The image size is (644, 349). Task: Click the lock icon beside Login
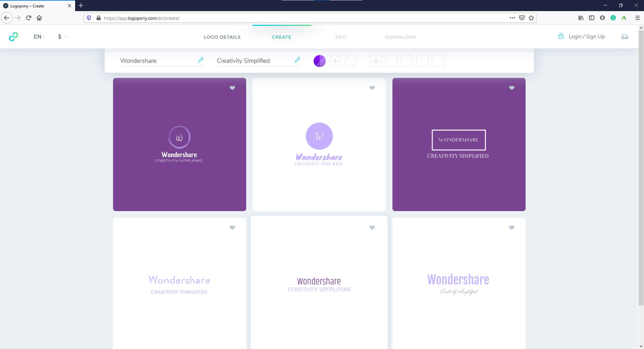tap(561, 36)
